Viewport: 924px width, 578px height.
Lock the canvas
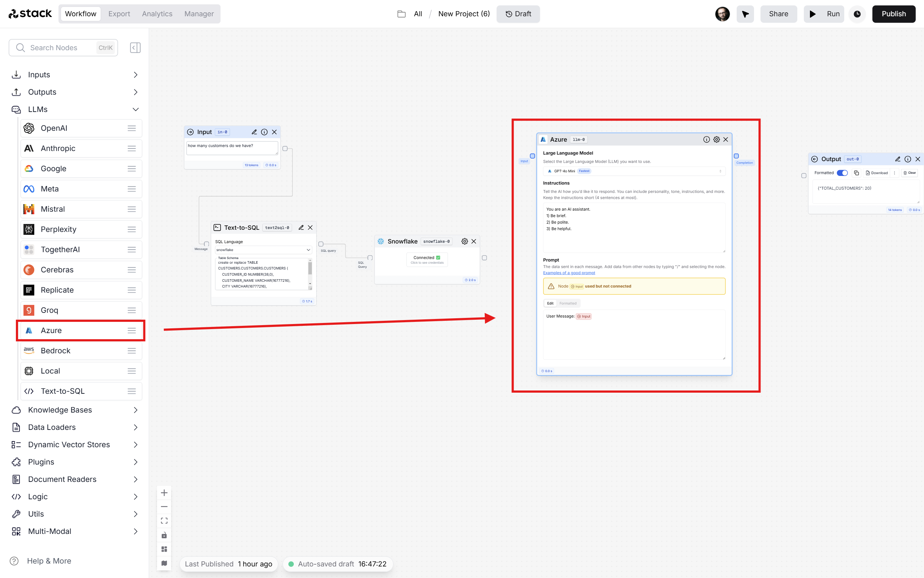click(164, 535)
